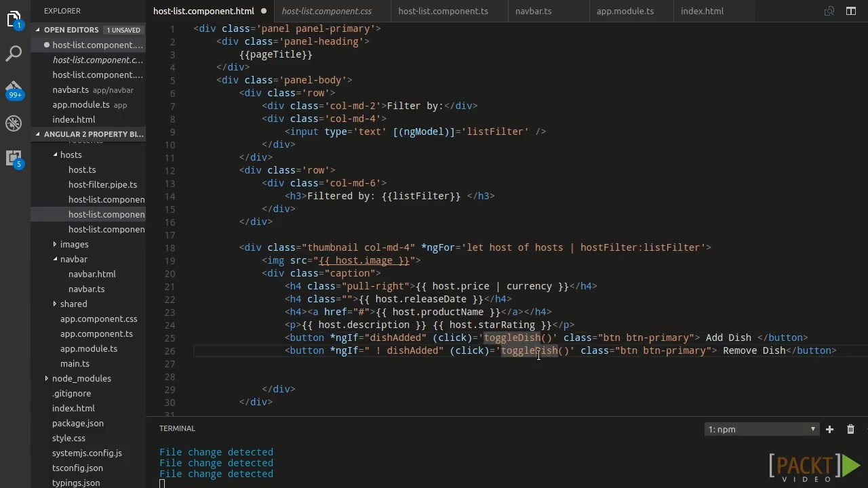
Task: Open style.css file
Action: 68,438
